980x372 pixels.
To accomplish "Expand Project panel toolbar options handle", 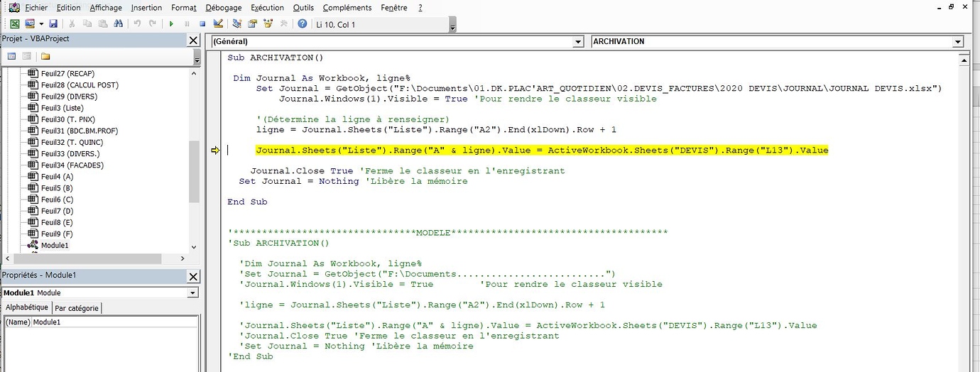I will click(x=197, y=58).
